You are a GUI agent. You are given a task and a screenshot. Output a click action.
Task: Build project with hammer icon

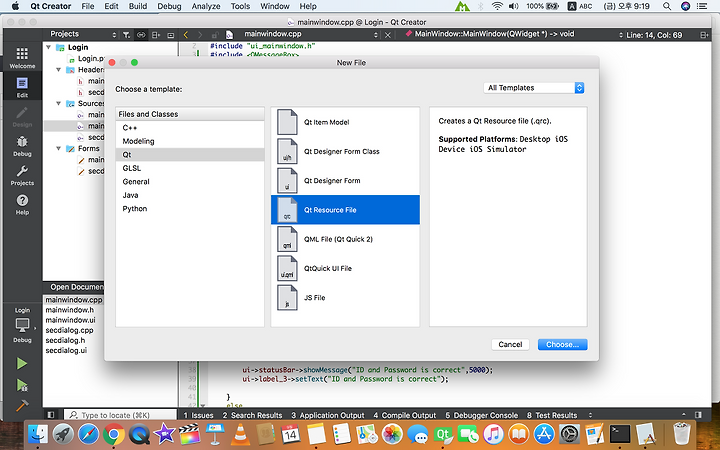(x=22, y=405)
